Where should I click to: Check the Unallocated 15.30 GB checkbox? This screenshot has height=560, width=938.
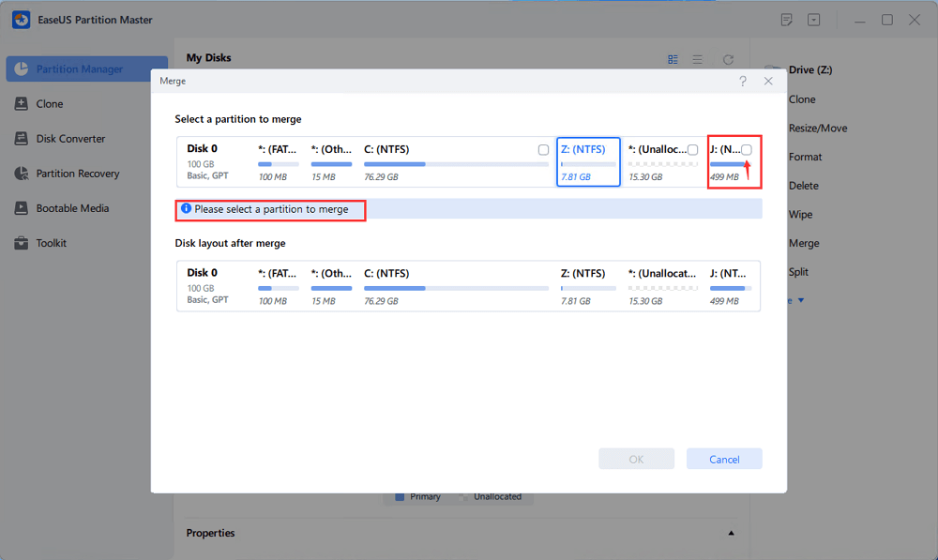click(693, 149)
